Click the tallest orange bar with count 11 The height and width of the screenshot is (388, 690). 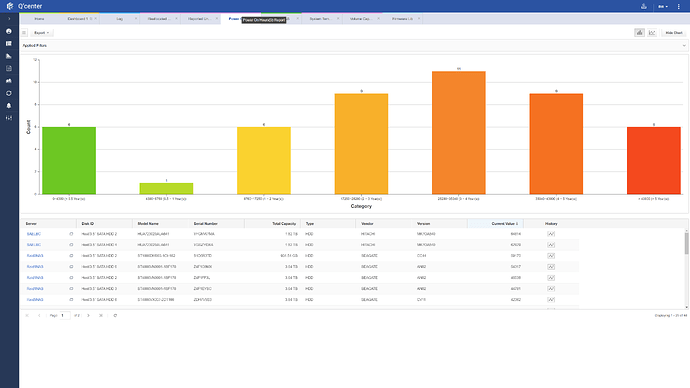tap(459, 132)
